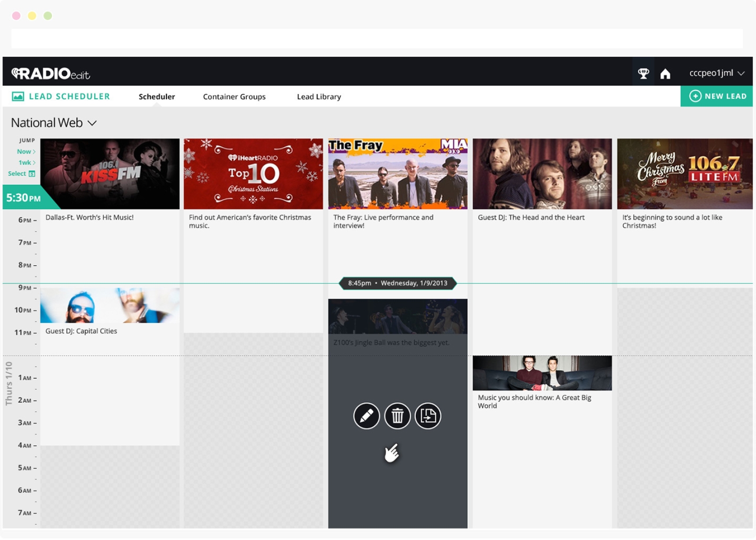Select the Z100's Jingle Ball lead image

tap(398, 316)
